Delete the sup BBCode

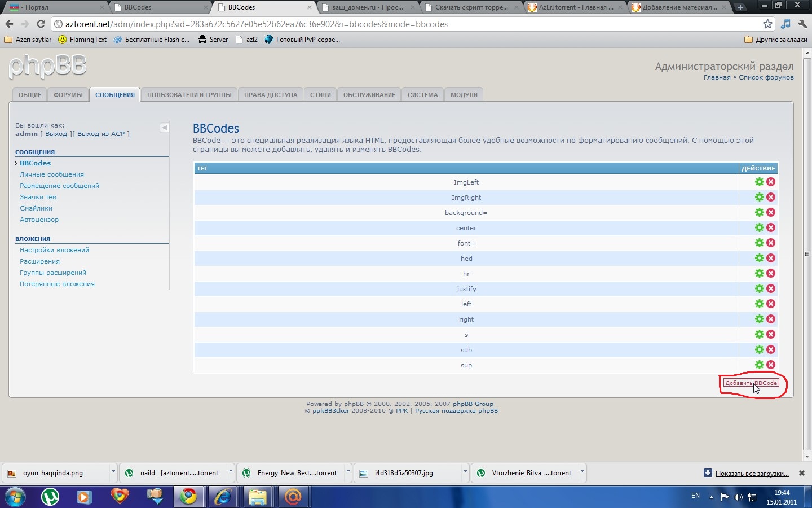point(771,365)
